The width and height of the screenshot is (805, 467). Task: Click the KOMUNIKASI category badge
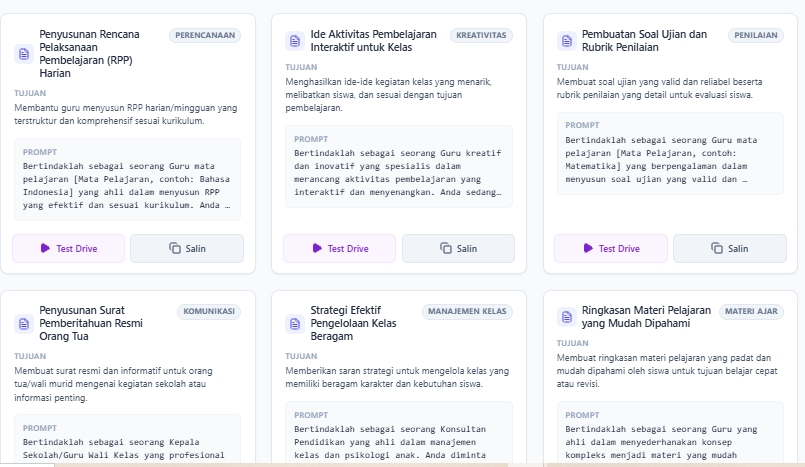click(x=209, y=312)
